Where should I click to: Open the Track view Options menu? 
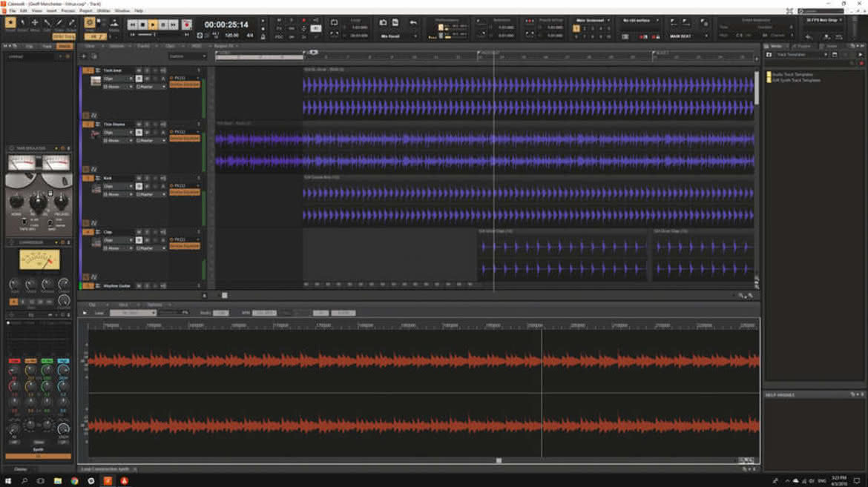point(116,46)
